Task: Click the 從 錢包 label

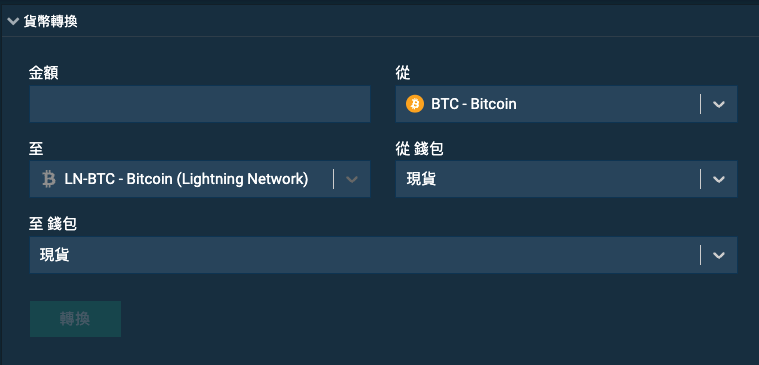Action: point(419,149)
